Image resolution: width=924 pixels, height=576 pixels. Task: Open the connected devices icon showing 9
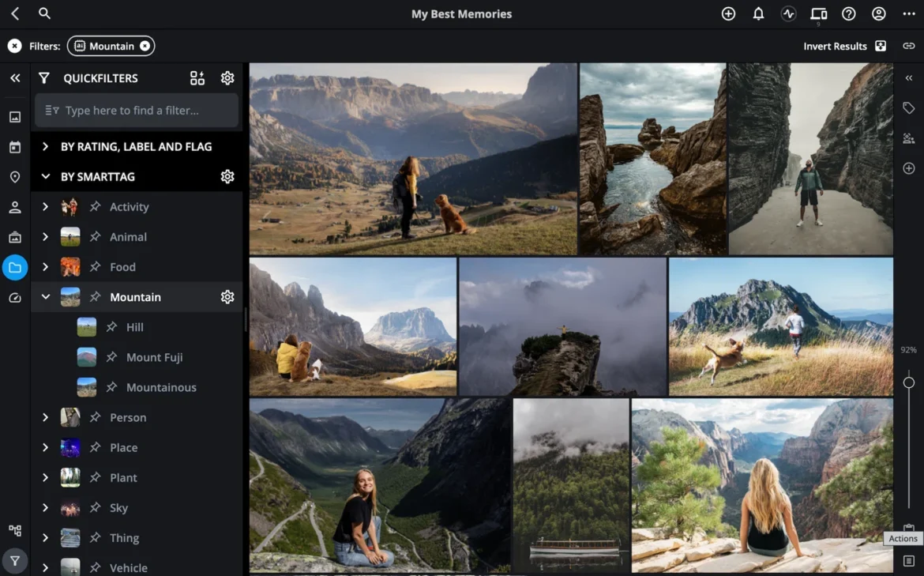click(819, 13)
